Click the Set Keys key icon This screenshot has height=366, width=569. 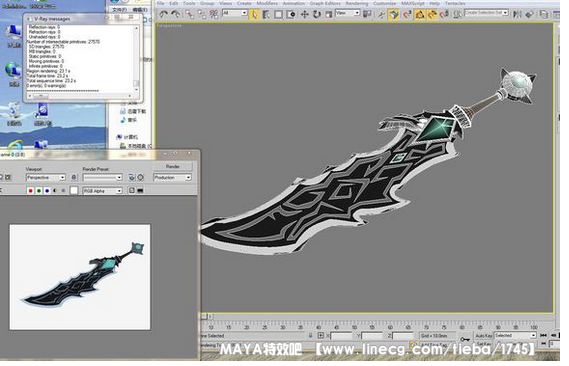(x=465, y=340)
